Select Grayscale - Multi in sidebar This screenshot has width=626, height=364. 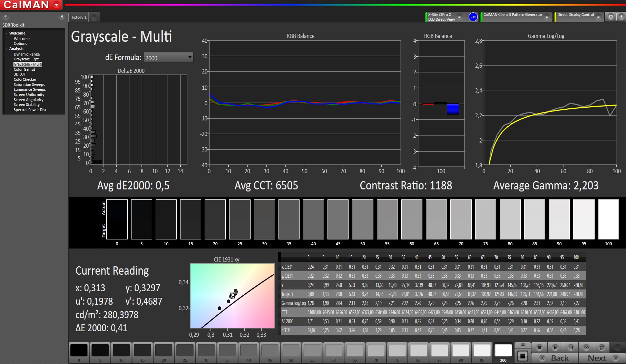pyautogui.click(x=28, y=64)
